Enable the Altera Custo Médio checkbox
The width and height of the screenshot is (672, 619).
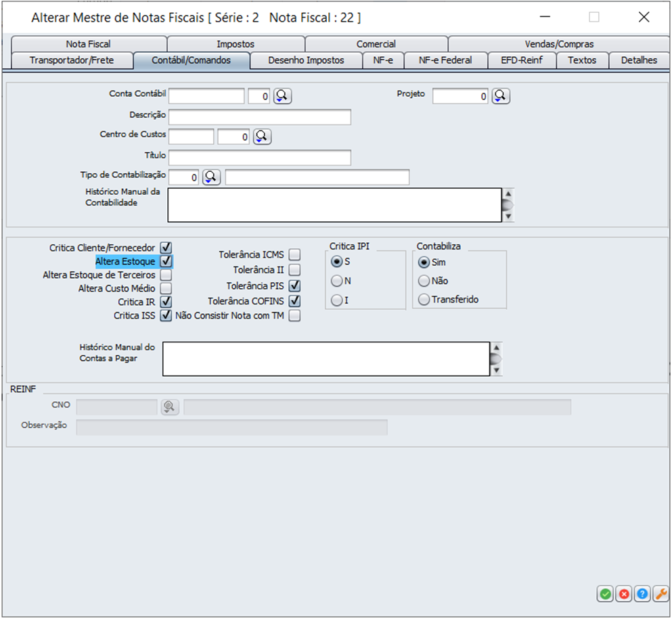pyautogui.click(x=166, y=288)
